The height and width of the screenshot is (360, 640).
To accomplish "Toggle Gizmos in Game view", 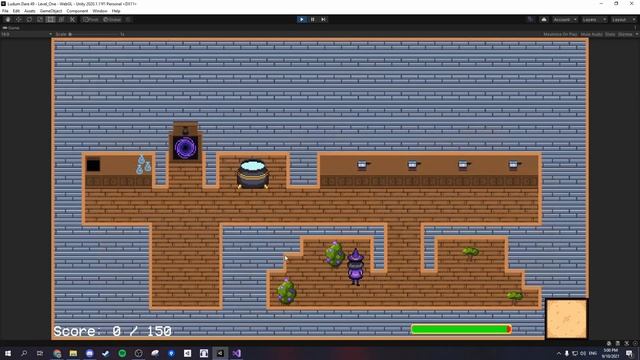I will click(x=625, y=34).
